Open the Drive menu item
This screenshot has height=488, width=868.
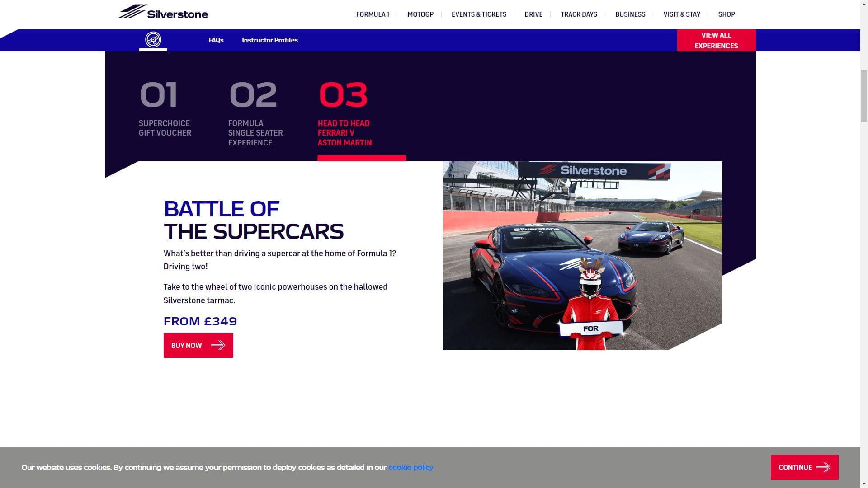533,14
